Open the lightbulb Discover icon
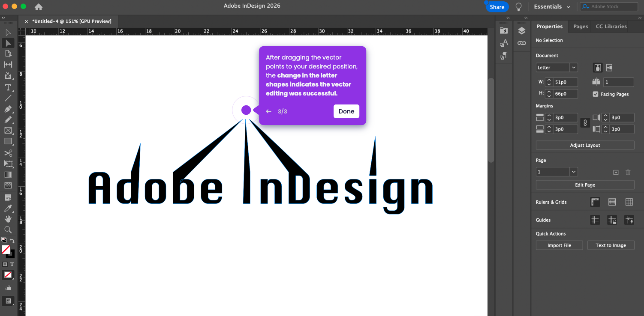This screenshot has width=644, height=316. click(x=519, y=7)
